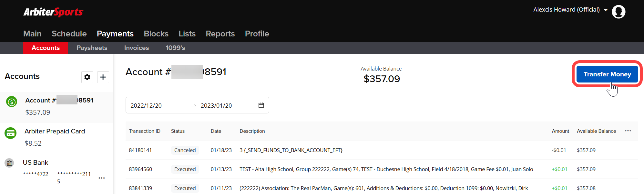Add a new account with plus icon

coord(103,77)
